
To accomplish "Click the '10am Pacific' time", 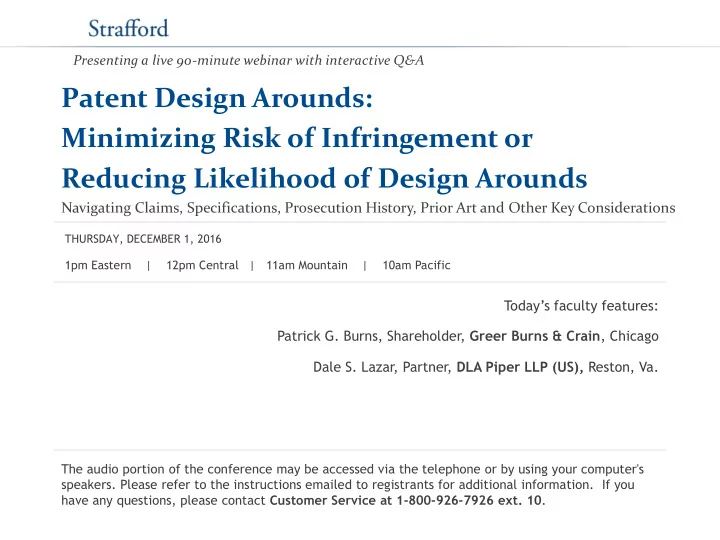I will 416,265.
